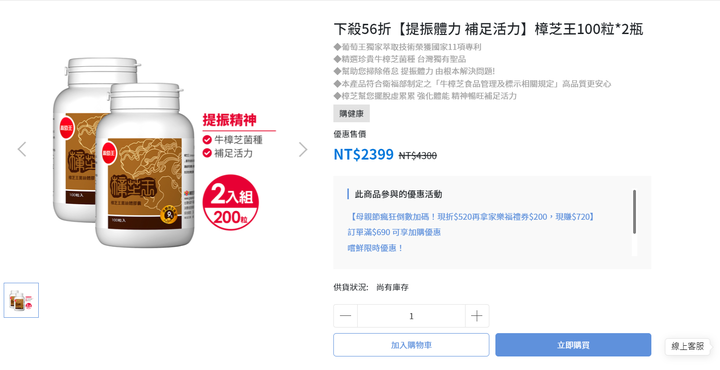Click the 立即購買 button
Image resolution: width=720 pixels, height=370 pixels.
click(573, 345)
